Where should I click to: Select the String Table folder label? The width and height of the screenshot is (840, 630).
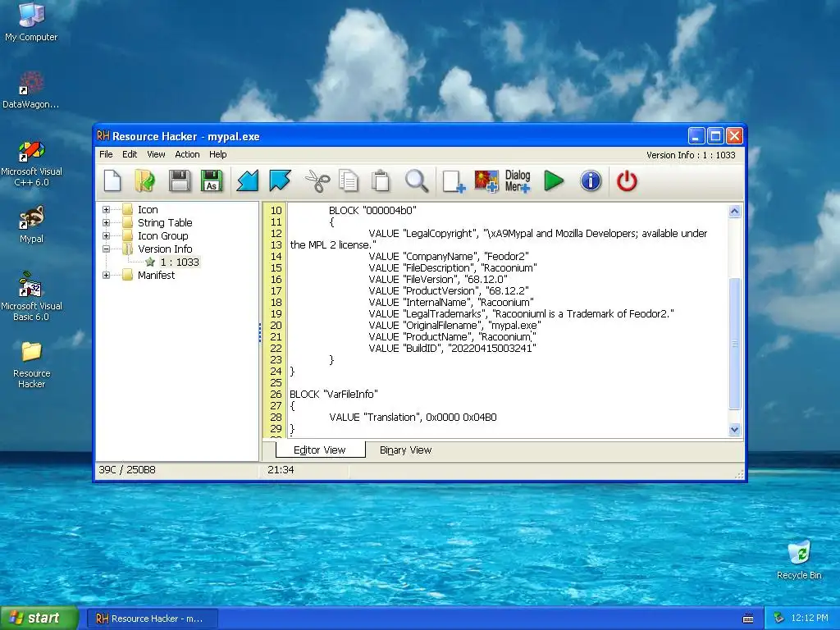pyautogui.click(x=165, y=223)
